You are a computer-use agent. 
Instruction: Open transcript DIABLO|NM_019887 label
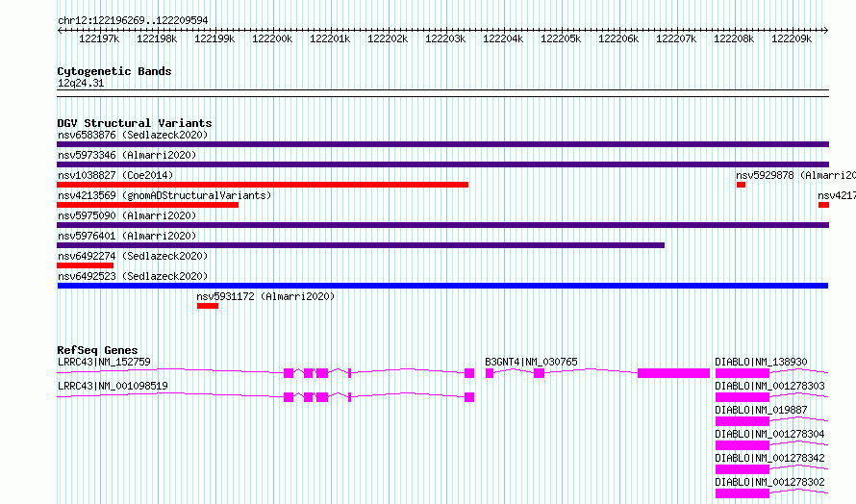click(x=761, y=410)
